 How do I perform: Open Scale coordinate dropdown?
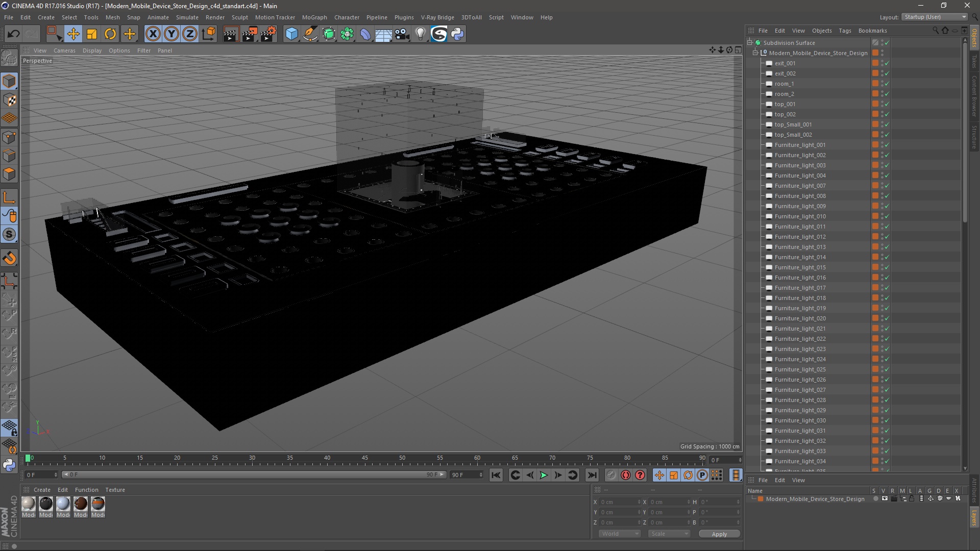[x=669, y=534]
